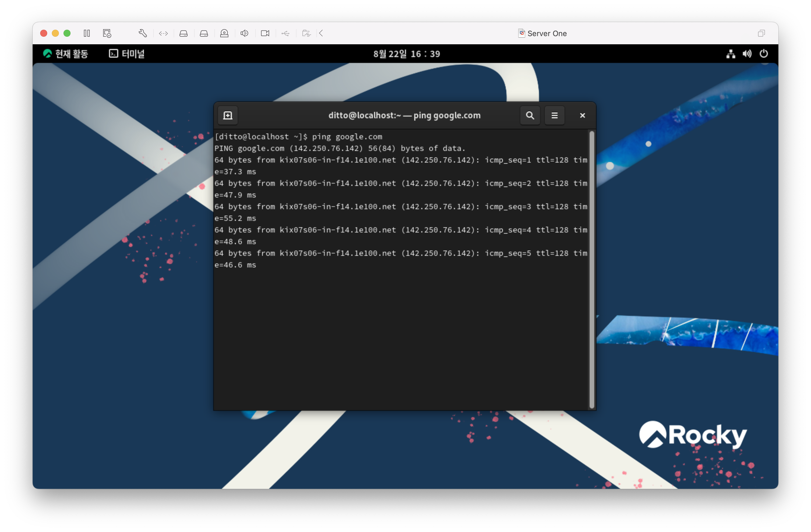This screenshot has height=532, width=811.
Task: Open the CD/DVD drive icon
Action: click(224, 33)
